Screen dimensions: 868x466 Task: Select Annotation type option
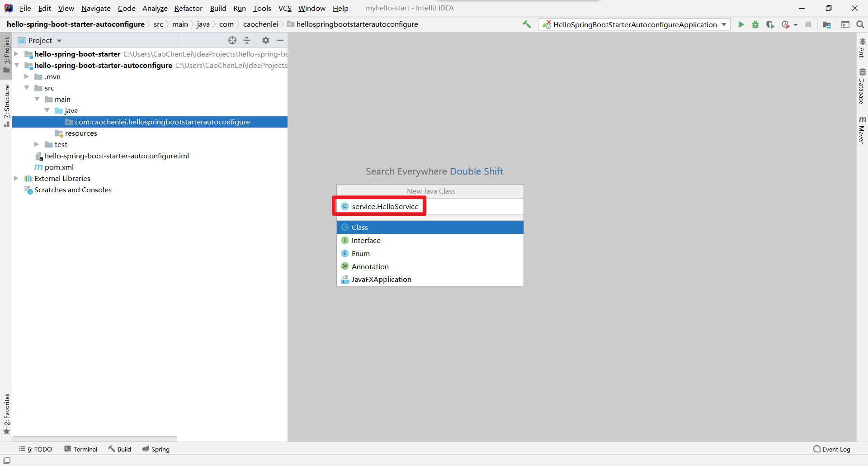tap(430, 266)
